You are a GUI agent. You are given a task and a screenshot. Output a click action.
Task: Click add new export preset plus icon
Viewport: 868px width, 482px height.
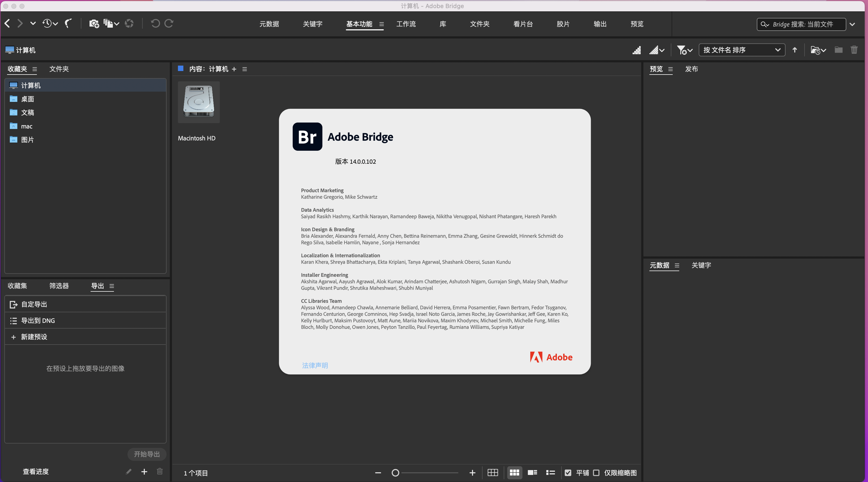click(x=144, y=471)
